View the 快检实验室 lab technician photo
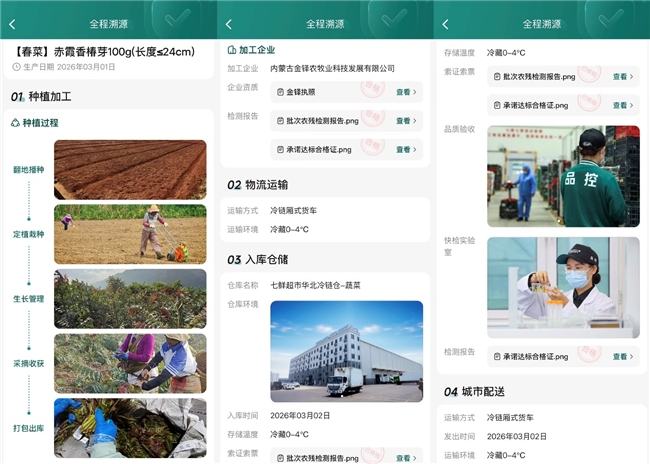The width and height of the screenshot is (650, 464). click(563, 287)
